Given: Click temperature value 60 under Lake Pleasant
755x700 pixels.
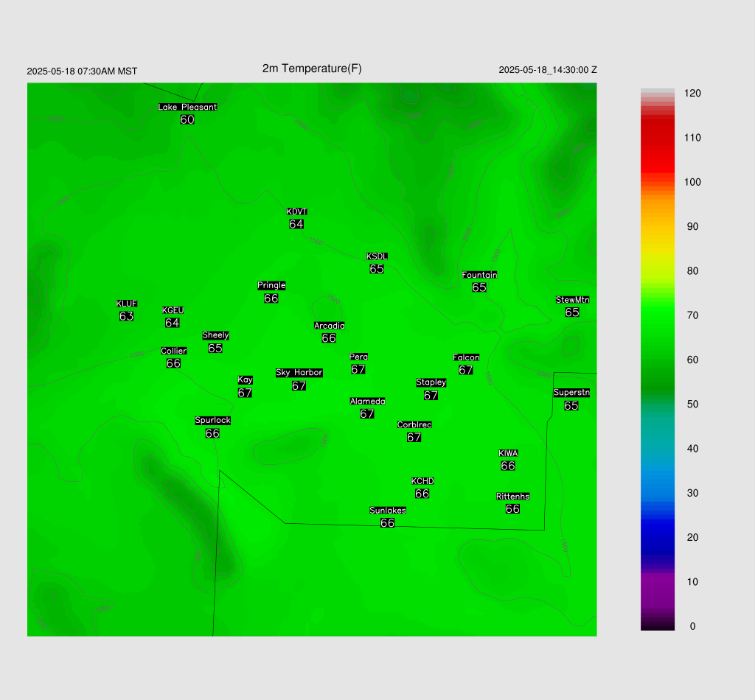Looking at the screenshot, I should click(x=187, y=119).
